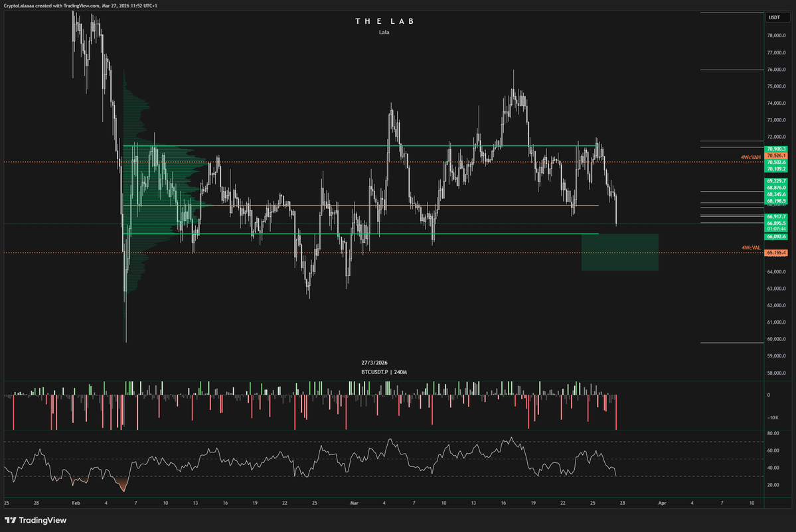
Task: Click the Feb label on time axis
Action: [x=76, y=503]
